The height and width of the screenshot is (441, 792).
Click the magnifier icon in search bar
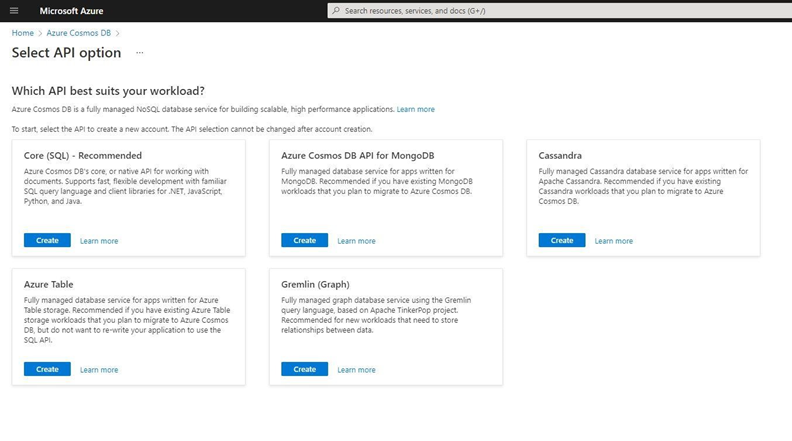pos(336,11)
